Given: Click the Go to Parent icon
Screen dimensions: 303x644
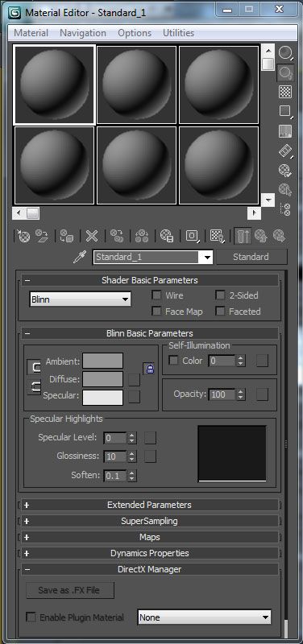Looking at the screenshot, I should click(260, 236).
